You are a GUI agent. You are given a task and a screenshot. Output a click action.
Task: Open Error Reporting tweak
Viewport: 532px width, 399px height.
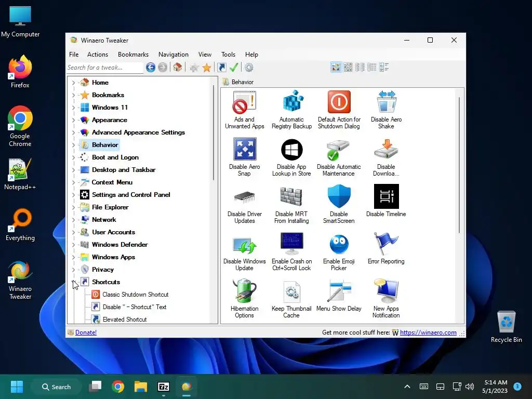pyautogui.click(x=386, y=248)
